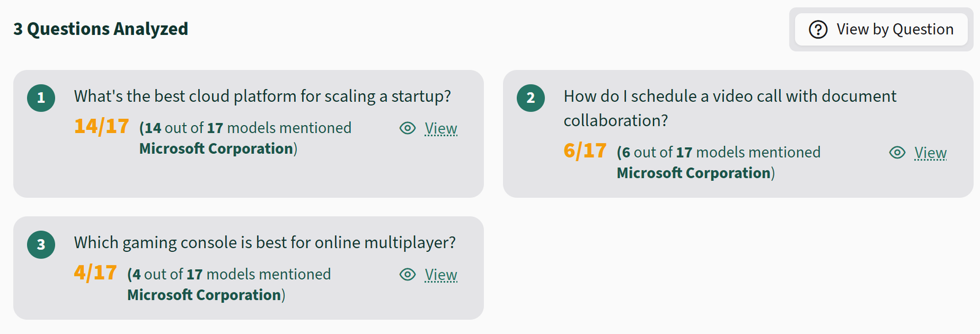Click Microsoft Corporation in the gaming console card
This screenshot has height=334, width=980.
click(x=204, y=295)
